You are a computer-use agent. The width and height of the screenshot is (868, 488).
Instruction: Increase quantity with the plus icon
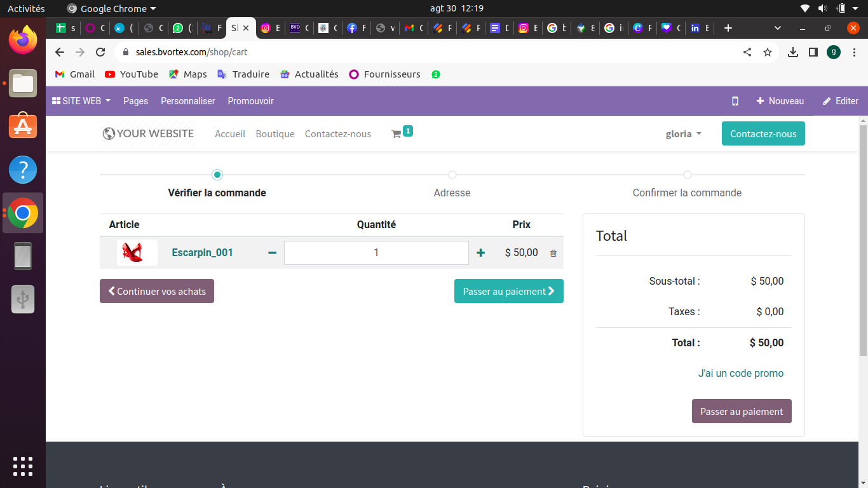480,253
